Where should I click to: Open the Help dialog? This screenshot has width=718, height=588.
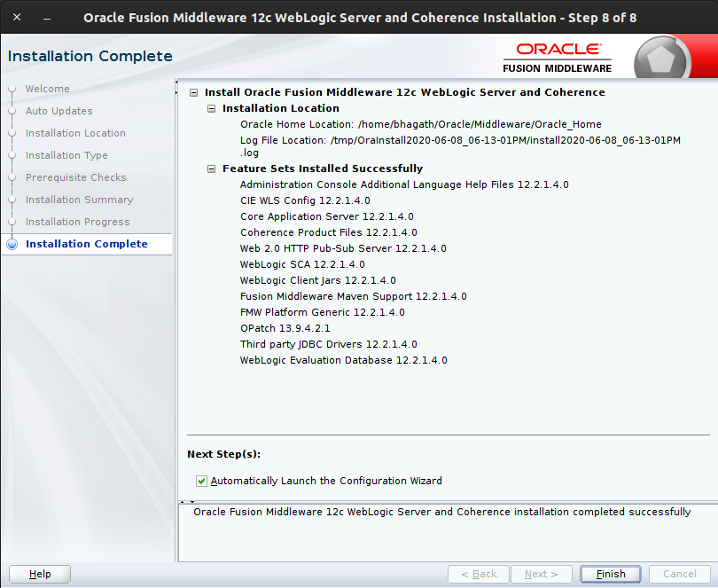point(40,574)
